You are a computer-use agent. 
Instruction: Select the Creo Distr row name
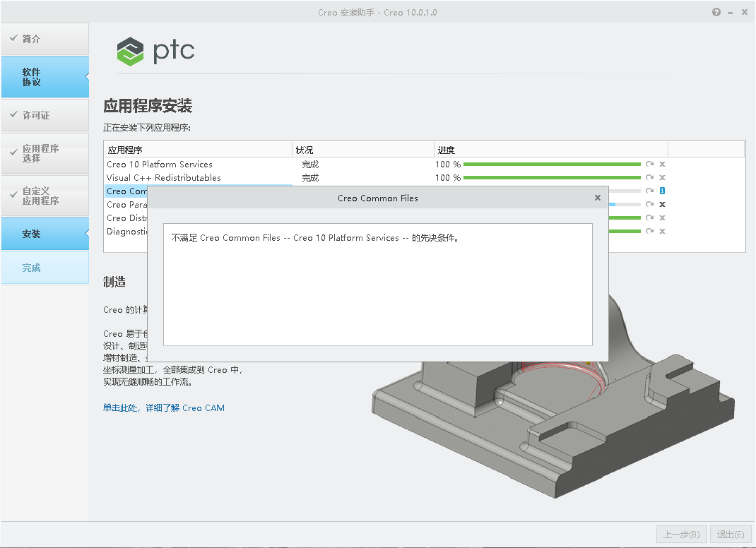(126, 218)
